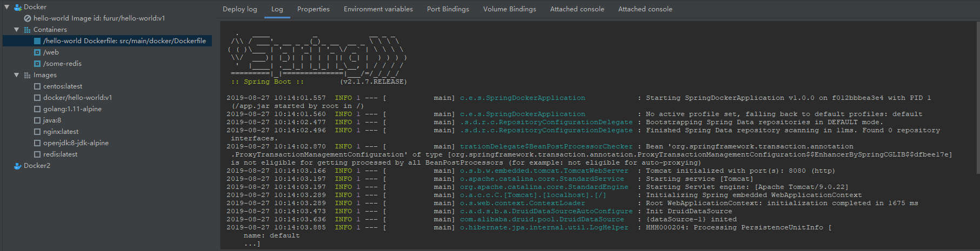
Task: Click the nginx:latest image icon
Action: click(37, 132)
